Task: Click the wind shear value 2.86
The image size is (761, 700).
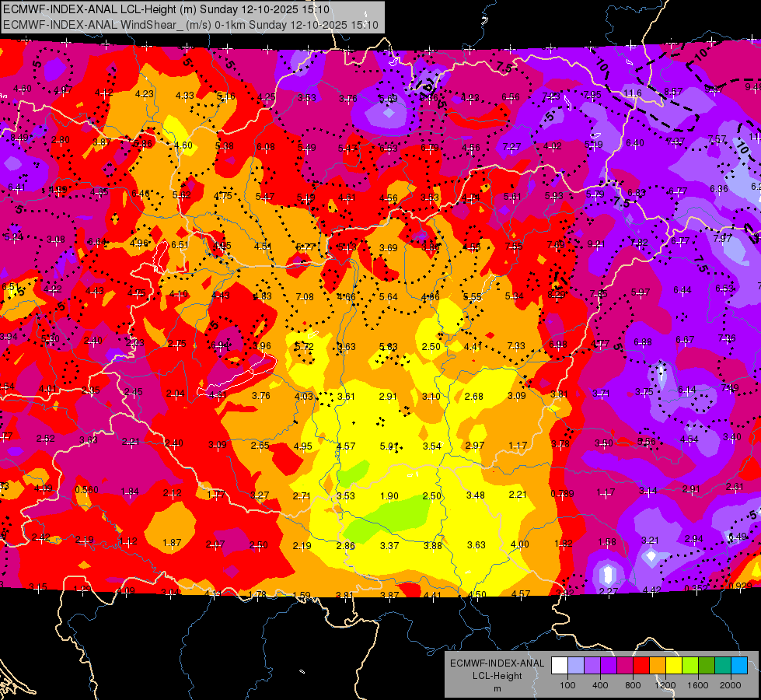Action: click(x=346, y=546)
